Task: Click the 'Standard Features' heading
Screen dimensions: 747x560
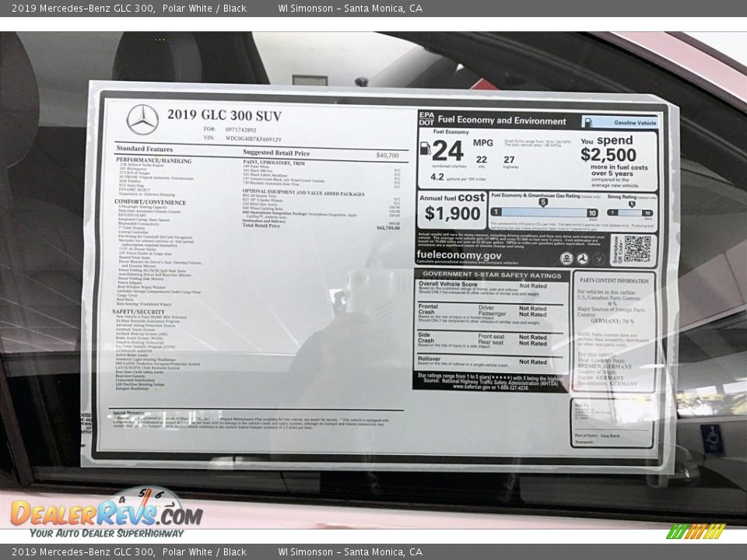Action: tap(145, 149)
